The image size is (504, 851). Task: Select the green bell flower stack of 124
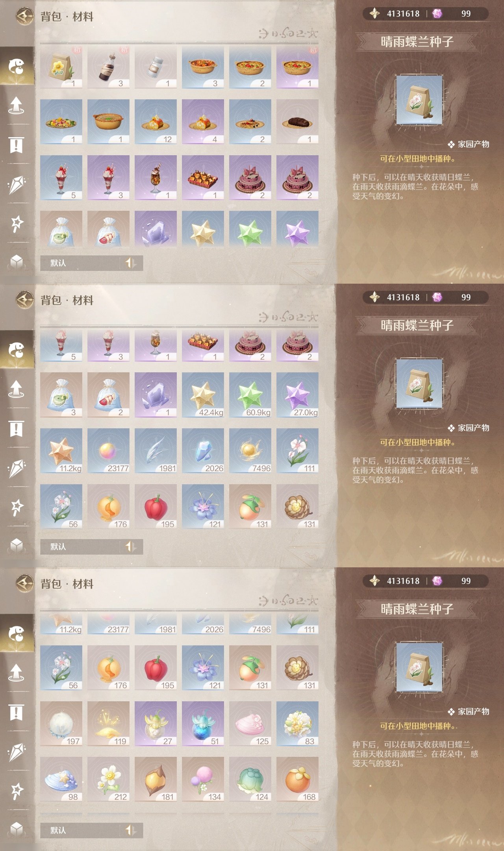pos(250,779)
